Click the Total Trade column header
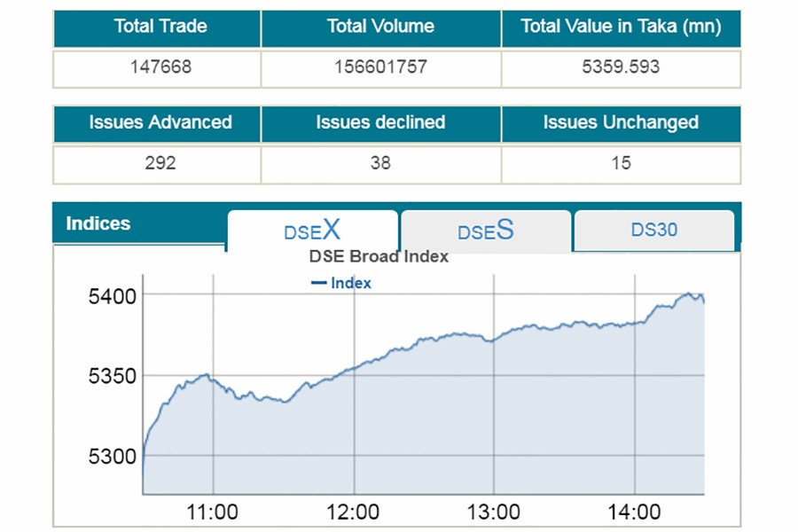 160,27
